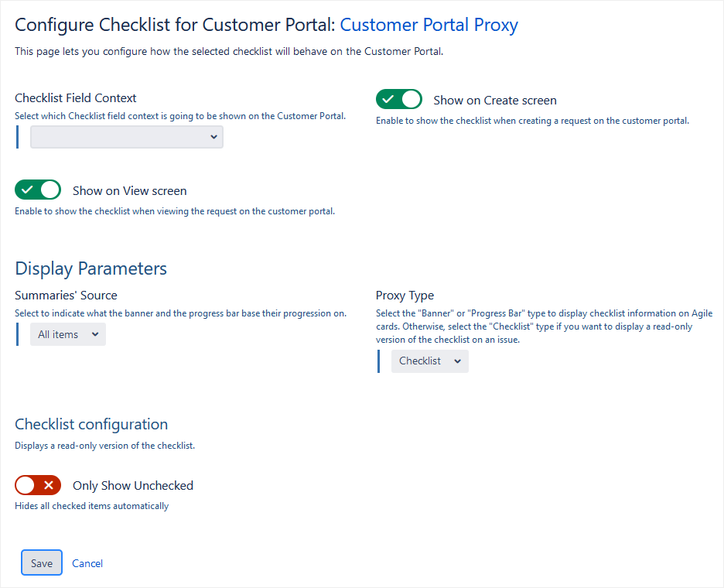
Task: Click checkmark icon on Show on Create toggle
Action: coord(388,100)
